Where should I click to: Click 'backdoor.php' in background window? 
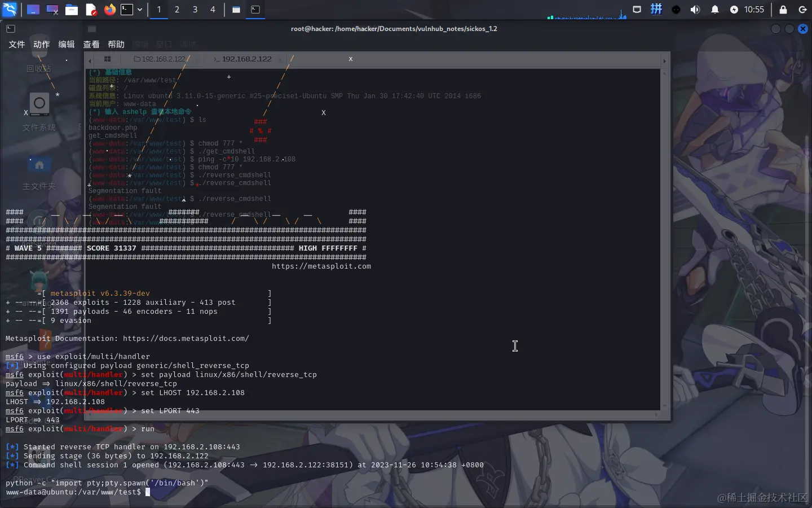pyautogui.click(x=113, y=128)
